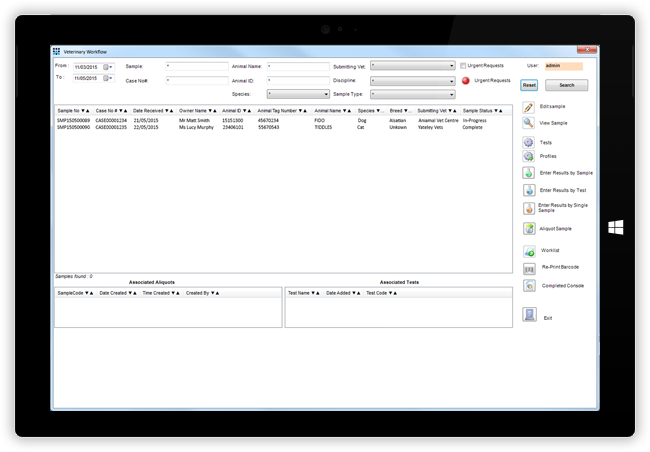Image resolution: width=650 pixels, height=452 pixels.
Task: Open View Sample magnifier icon
Action: pyautogui.click(x=528, y=123)
